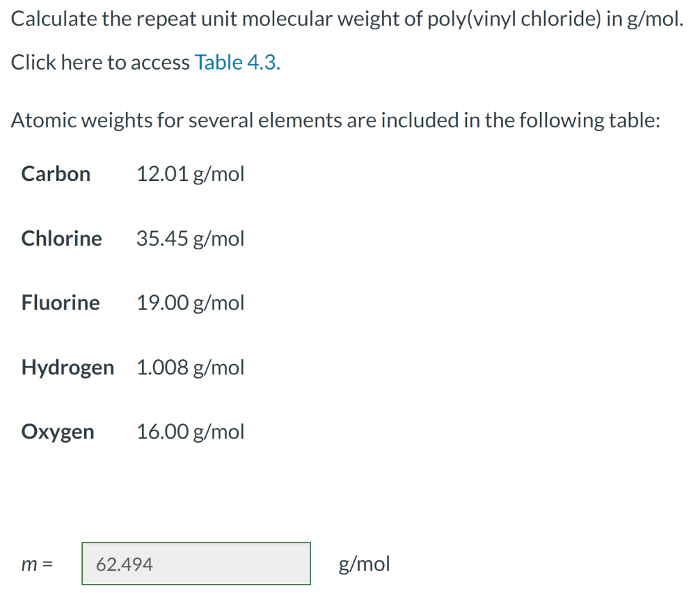Click the g/mol label beside the answer box

[x=364, y=564]
